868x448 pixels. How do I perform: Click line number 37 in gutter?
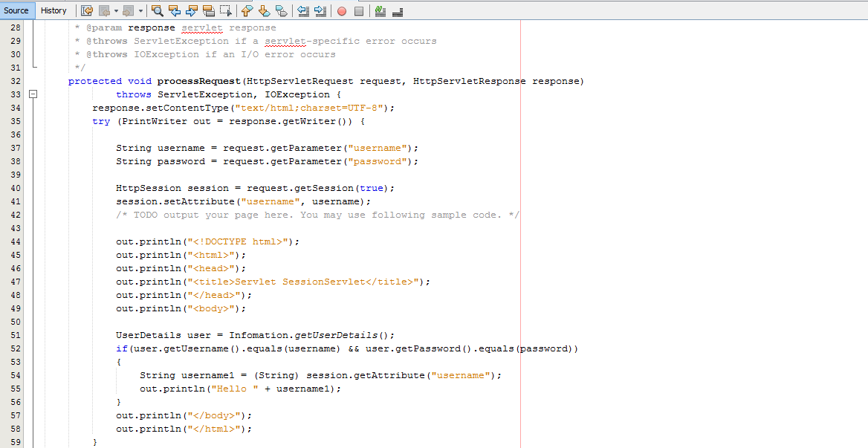(16, 148)
